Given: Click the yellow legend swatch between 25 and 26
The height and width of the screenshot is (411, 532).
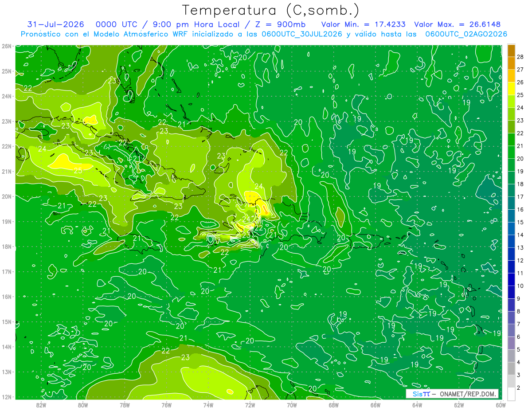Looking at the screenshot, I should [x=511, y=89].
